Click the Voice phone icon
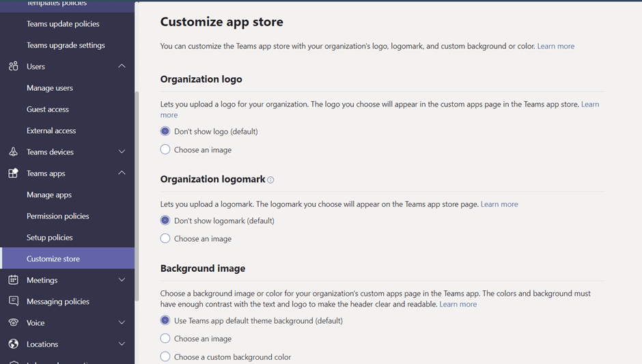Image resolution: width=642 pixels, height=364 pixels. click(14, 322)
